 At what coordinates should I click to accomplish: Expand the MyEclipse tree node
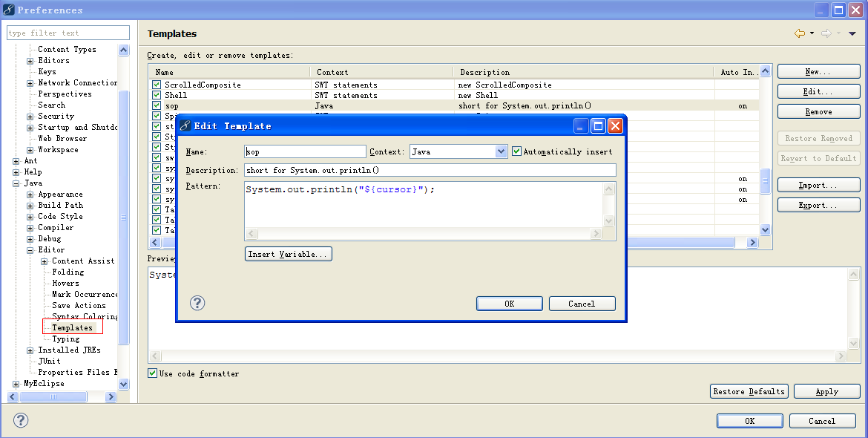click(x=16, y=384)
